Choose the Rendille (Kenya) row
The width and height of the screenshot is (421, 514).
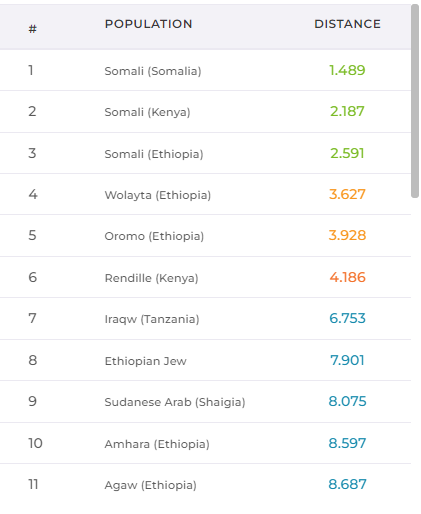[205, 277]
